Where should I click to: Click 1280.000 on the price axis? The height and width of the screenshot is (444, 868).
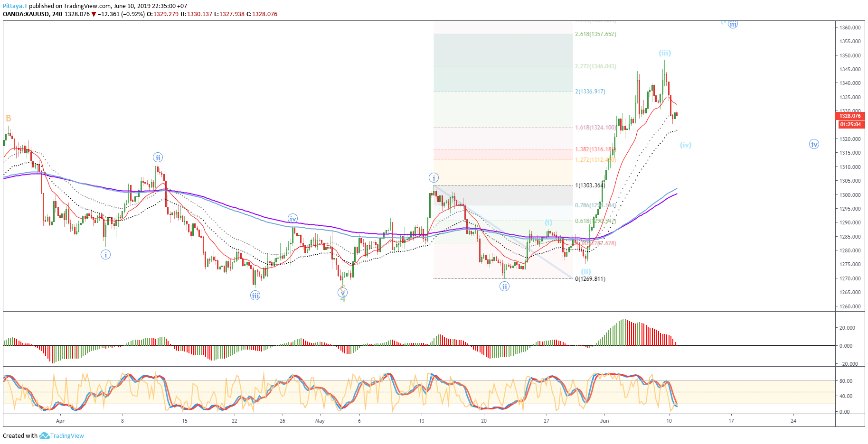click(x=850, y=250)
